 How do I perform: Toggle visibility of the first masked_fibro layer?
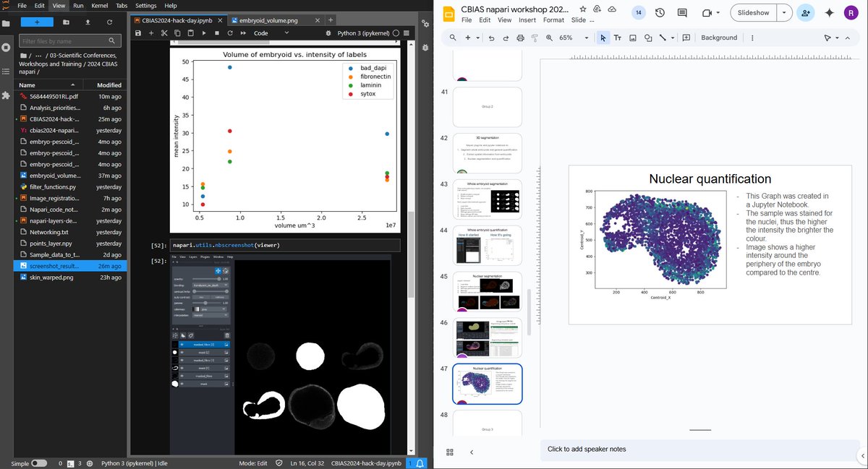[182, 345]
